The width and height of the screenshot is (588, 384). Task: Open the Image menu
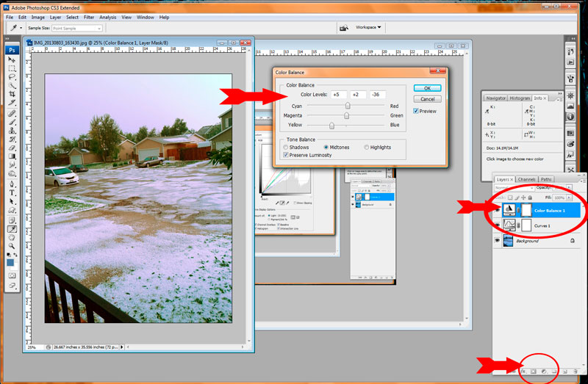[x=38, y=17]
